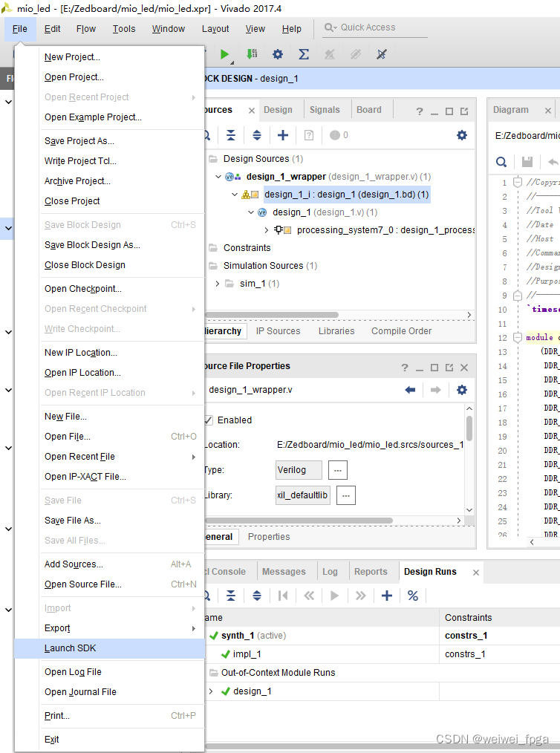Click save floppy icon in Diagram editor
The width and height of the screenshot is (560, 753).
[x=527, y=162]
